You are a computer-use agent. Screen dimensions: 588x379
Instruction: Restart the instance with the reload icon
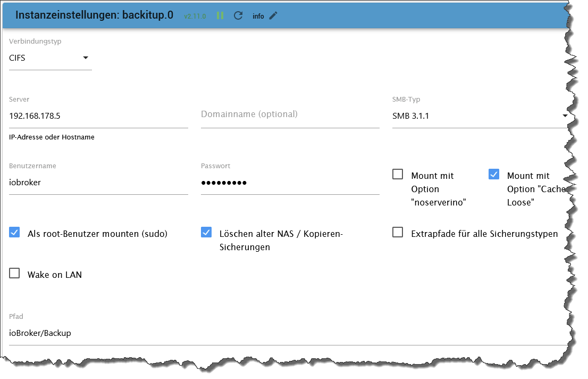(x=238, y=15)
